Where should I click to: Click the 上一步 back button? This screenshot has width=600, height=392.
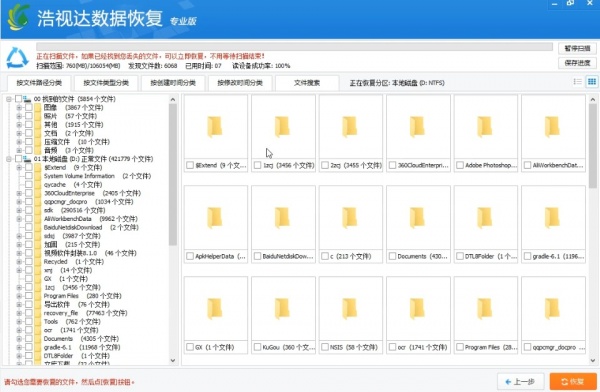click(x=521, y=382)
